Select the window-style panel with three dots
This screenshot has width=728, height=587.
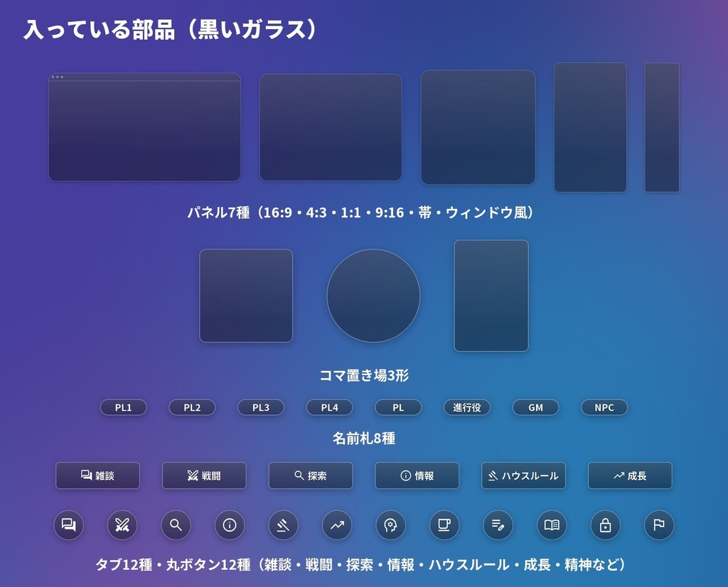145,127
